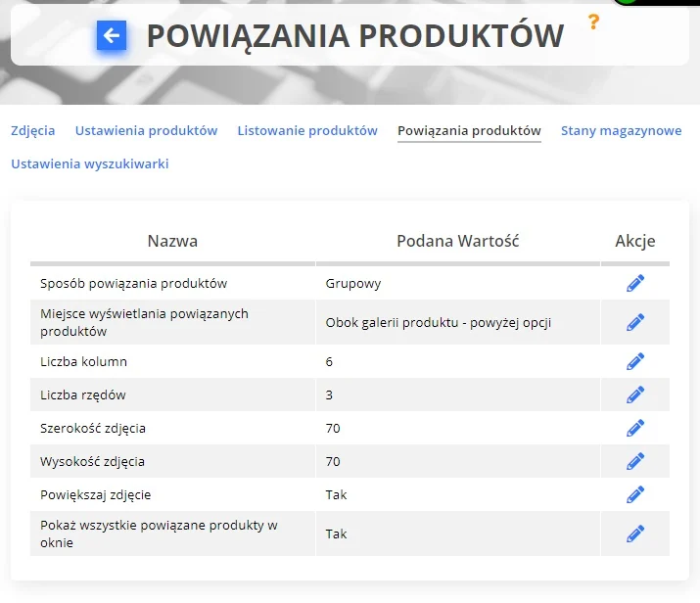Image resolution: width=700 pixels, height=603 pixels.
Task: Click the 'Nazwa' column header
Action: pos(172,241)
